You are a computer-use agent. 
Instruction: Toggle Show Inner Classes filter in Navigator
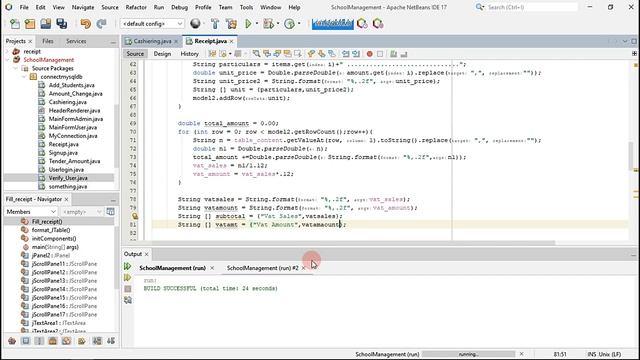tap(67, 341)
